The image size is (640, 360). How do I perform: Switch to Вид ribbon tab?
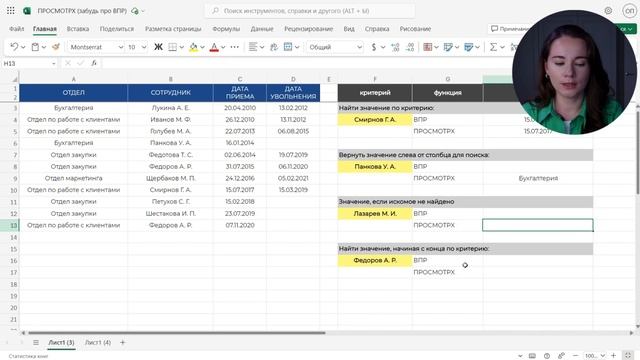click(x=349, y=29)
